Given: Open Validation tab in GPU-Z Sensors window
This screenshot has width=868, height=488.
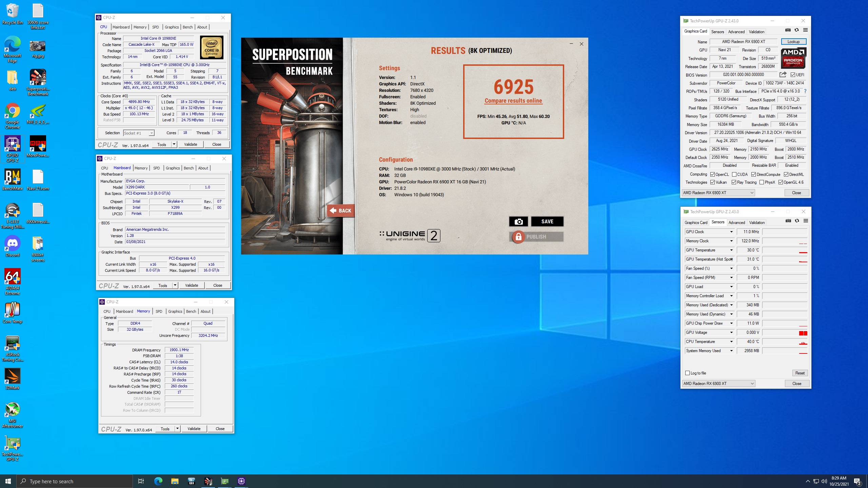Looking at the screenshot, I should (x=757, y=223).
